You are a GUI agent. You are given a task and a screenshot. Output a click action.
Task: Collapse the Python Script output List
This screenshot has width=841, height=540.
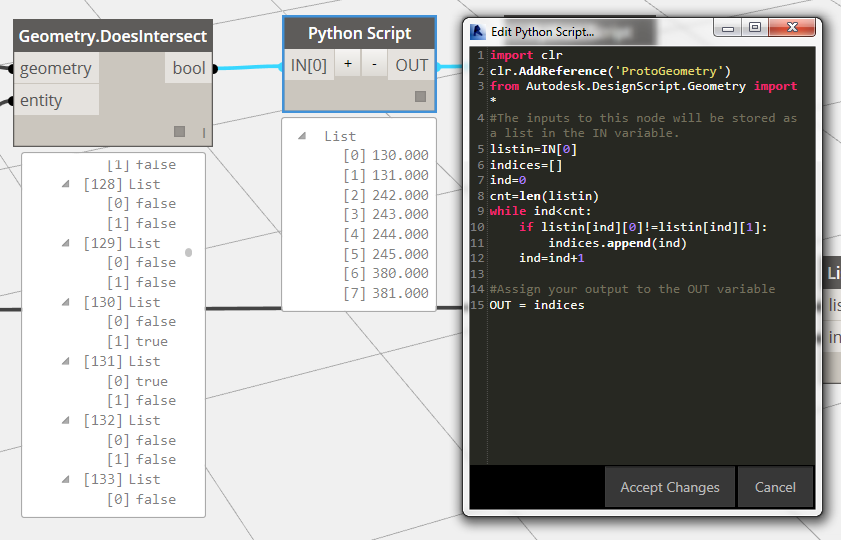click(302, 136)
